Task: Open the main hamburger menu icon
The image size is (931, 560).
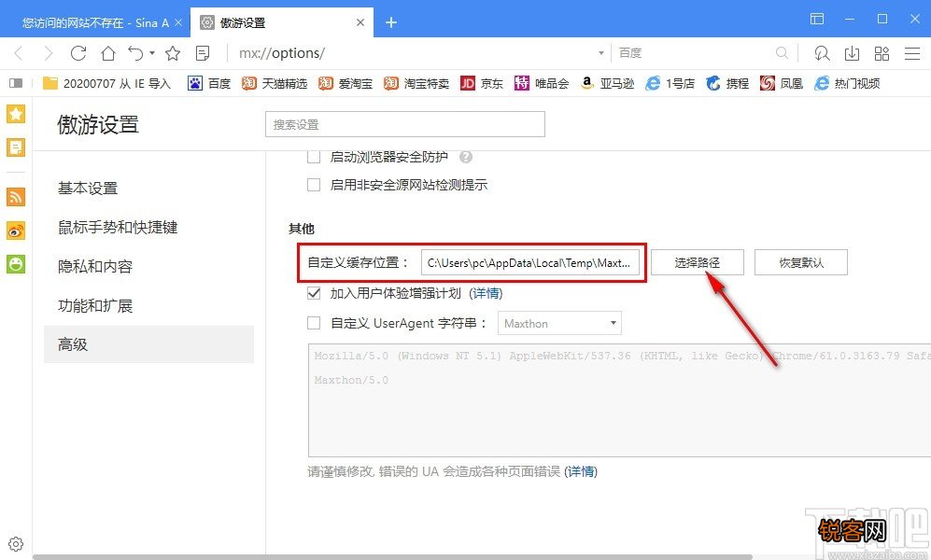Action: click(912, 53)
